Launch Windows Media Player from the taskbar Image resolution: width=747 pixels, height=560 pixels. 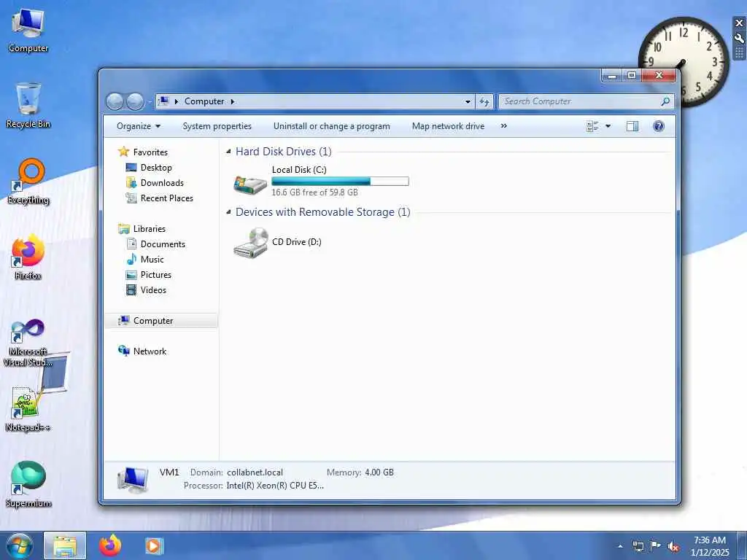(154, 545)
